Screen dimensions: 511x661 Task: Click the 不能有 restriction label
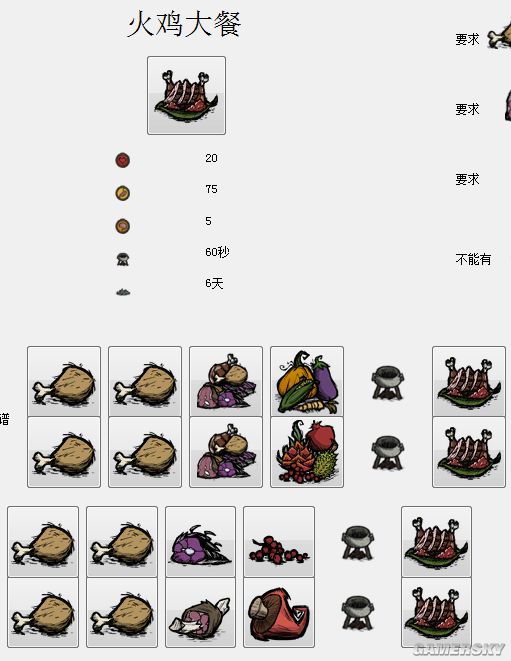pos(473,259)
